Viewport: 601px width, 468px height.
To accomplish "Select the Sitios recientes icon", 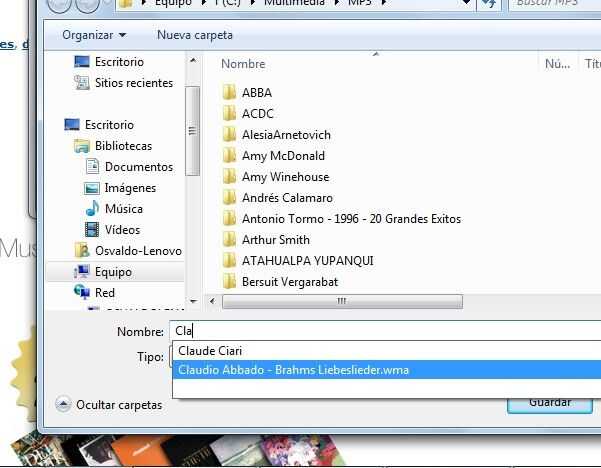I will (x=82, y=82).
